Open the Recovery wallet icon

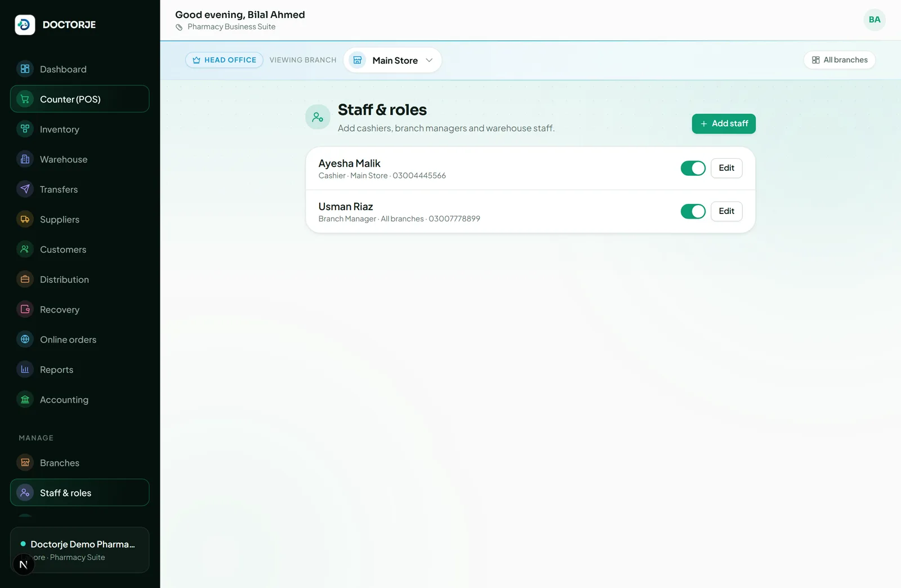(x=25, y=309)
